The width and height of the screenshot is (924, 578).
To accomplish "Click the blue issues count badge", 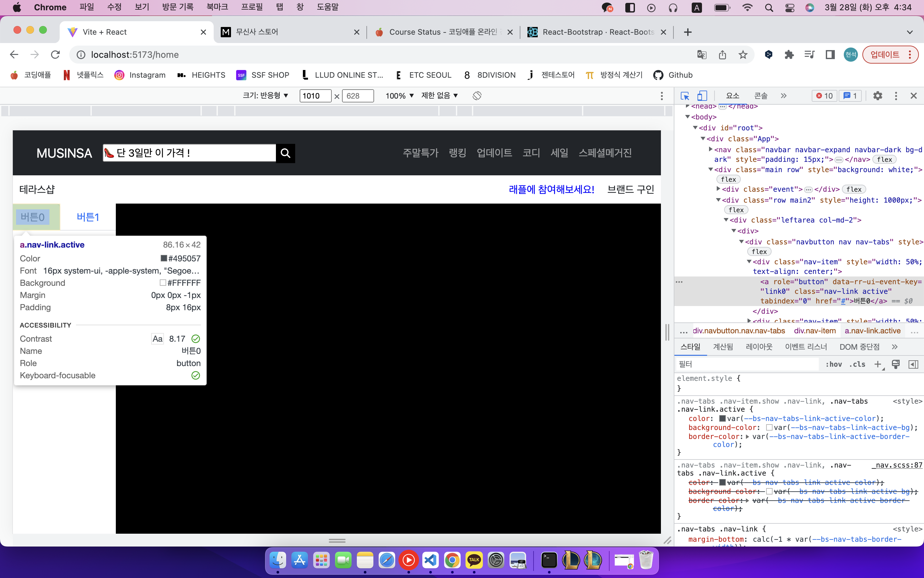I will pyautogui.click(x=850, y=96).
